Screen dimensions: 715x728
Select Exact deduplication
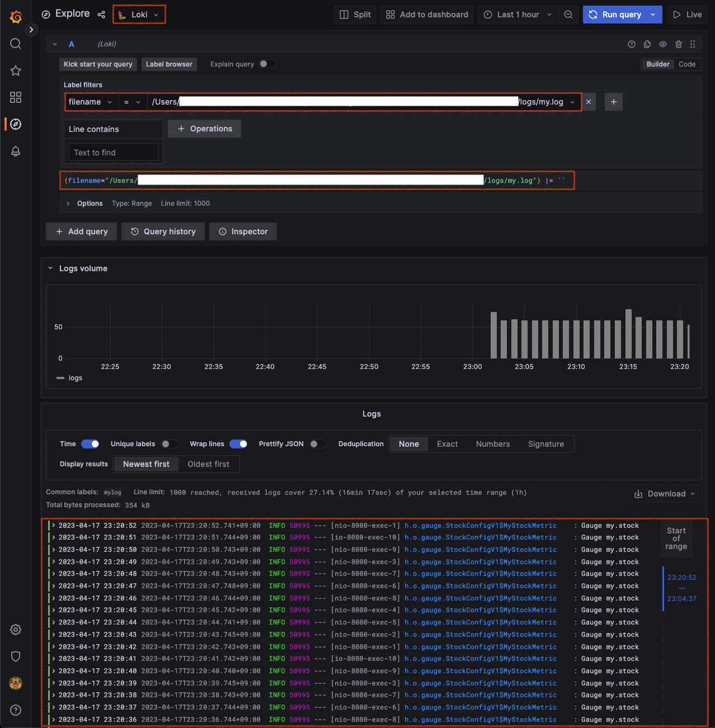click(x=447, y=444)
